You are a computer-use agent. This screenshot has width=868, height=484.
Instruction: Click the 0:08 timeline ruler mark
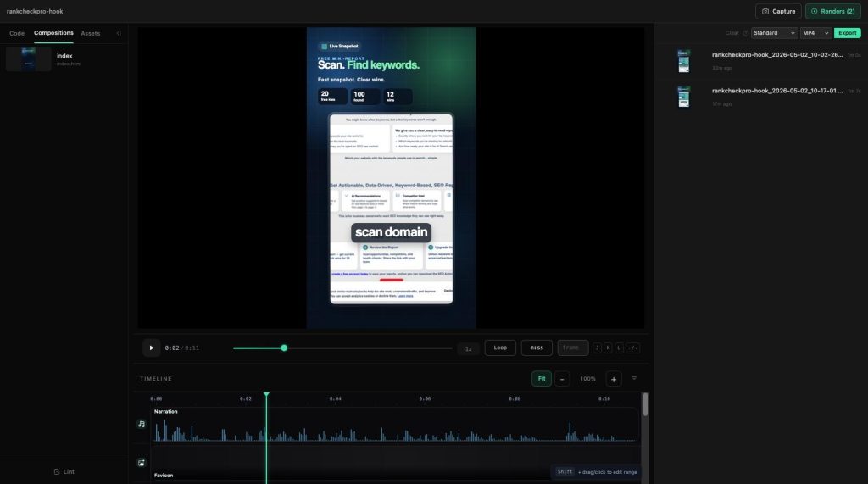click(515, 398)
